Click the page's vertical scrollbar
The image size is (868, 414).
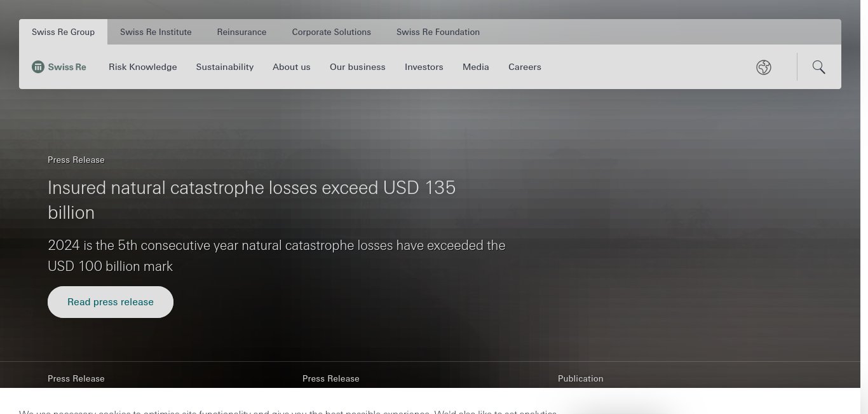tap(864, 207)
